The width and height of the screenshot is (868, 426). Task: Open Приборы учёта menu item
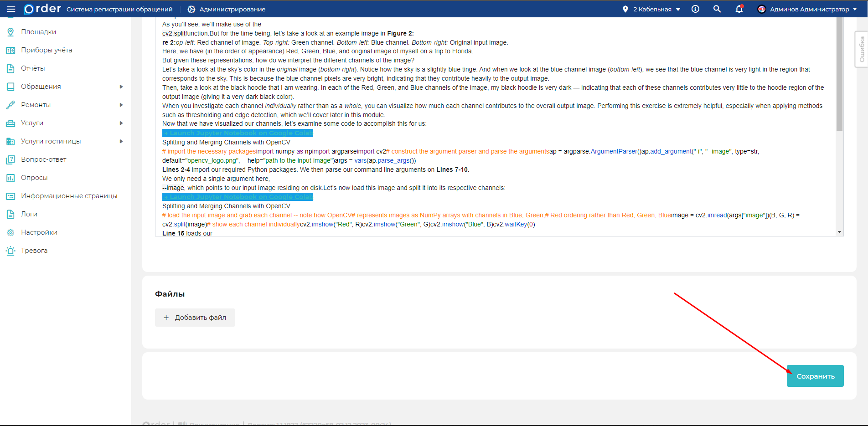click(46, 50)
